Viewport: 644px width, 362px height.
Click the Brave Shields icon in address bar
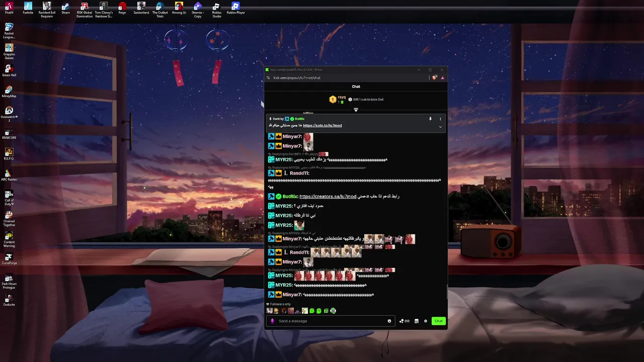pyautogui.click(x=435, y=78)
